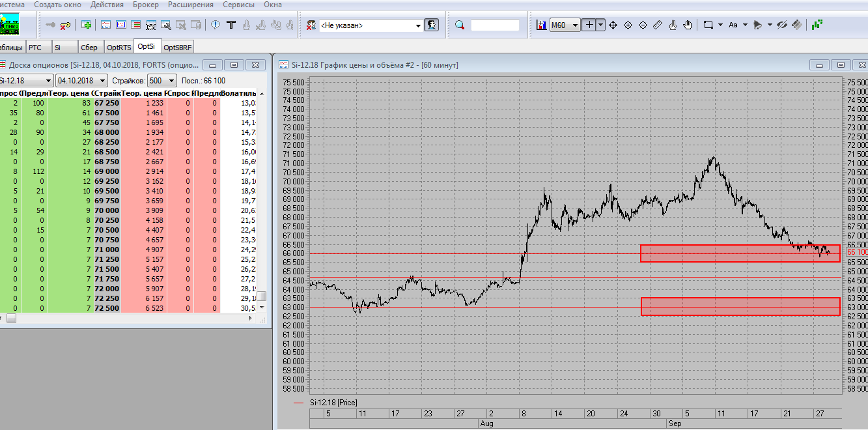Zoom out the chart with minus magnifier

(643, 25)
